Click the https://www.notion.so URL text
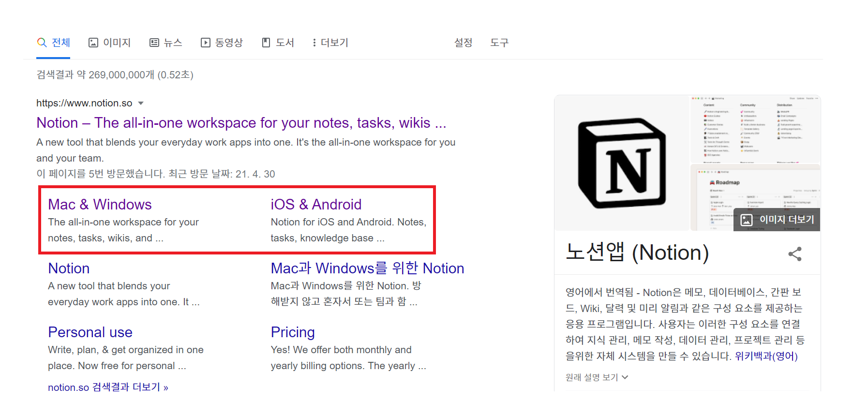Image resolution: width=868 pixels, height=417 pixels. tap(84, 103)
